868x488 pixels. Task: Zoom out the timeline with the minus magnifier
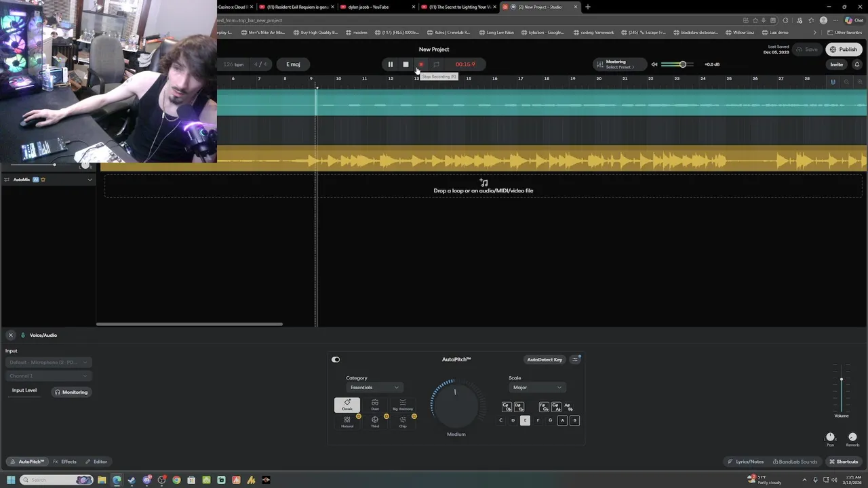(846, 82)
